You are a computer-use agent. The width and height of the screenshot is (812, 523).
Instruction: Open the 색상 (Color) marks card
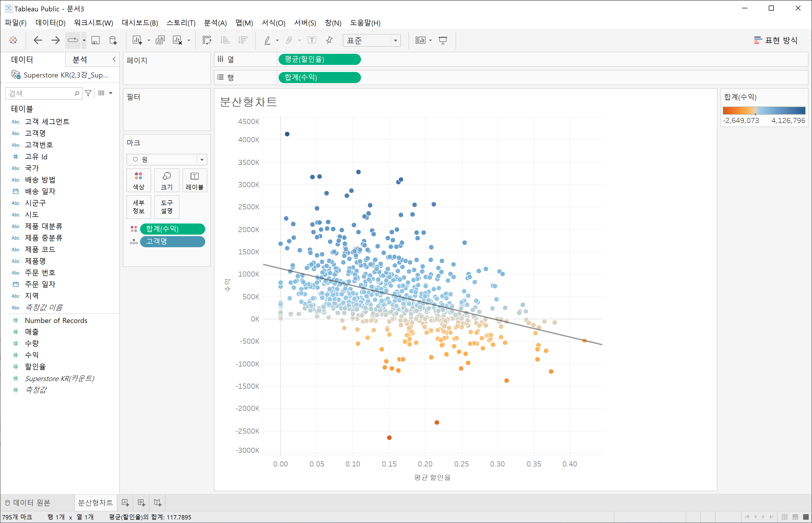138,181
